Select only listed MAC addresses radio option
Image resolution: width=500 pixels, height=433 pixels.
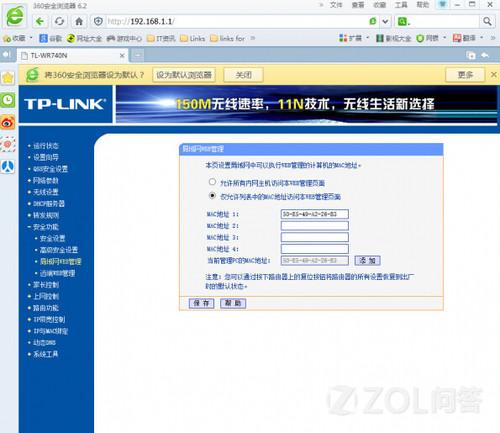tap(212, 196)
